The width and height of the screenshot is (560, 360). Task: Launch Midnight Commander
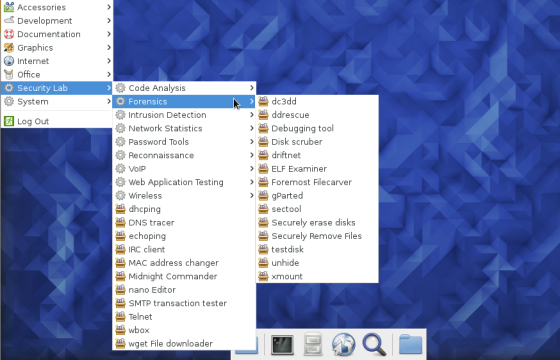(x=184, y=276)
